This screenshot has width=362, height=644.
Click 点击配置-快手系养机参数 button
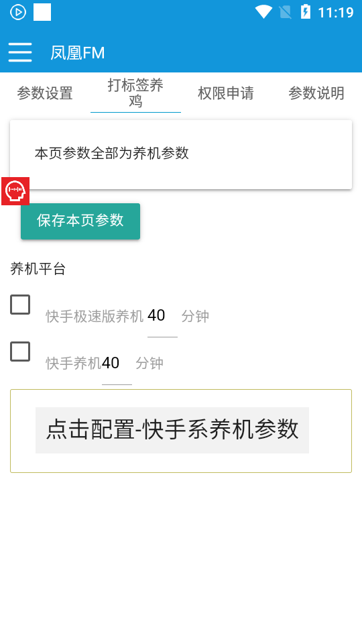[x=172, y=430]
